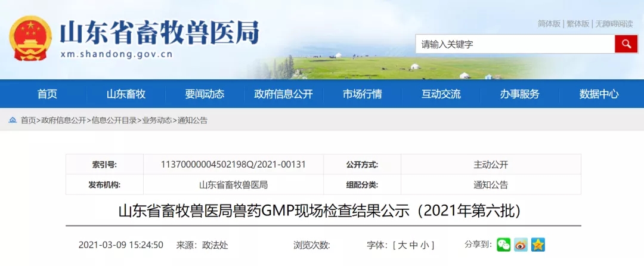Open the 互动交流 navigation tab

[x=441, y=94]
